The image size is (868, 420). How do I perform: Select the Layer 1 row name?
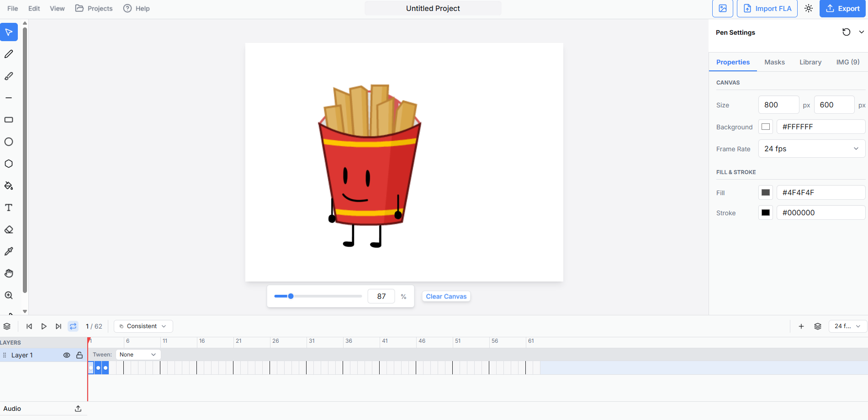22,355
